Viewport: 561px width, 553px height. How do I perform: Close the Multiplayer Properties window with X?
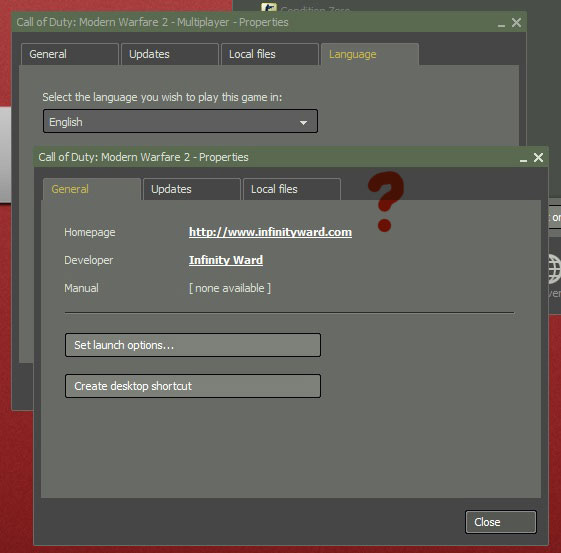pos(516,23)
